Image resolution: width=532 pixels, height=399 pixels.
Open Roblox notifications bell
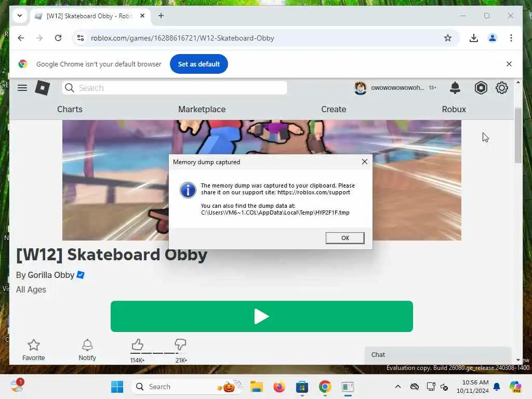(x=455, y=88)
